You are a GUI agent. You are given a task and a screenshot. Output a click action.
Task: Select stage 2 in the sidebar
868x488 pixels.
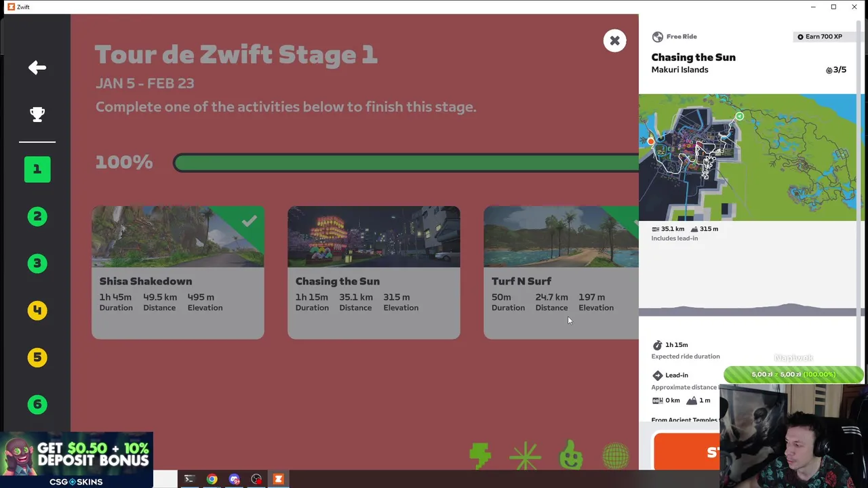[37, 216]
